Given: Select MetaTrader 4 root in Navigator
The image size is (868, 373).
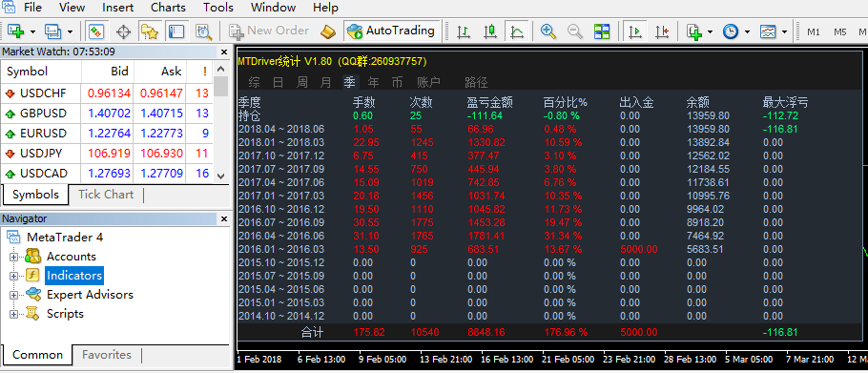Looking at the screenshot, I should [65, 238].
